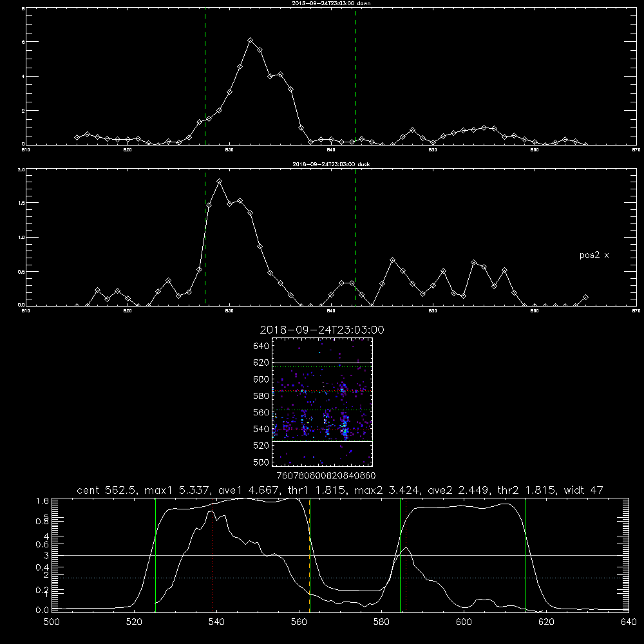The height and width of the screenshot is (644, 644).
Task: Click the green vertical line at 525 in bottom plot
Action: coord(155,555)
